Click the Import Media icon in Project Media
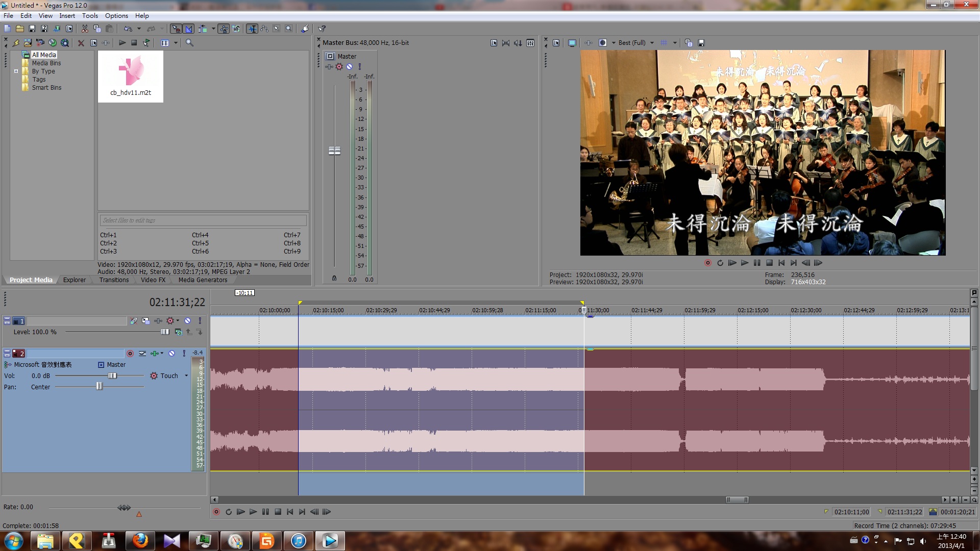The height and width of the screenshot is (551, 980). (28, 43)
